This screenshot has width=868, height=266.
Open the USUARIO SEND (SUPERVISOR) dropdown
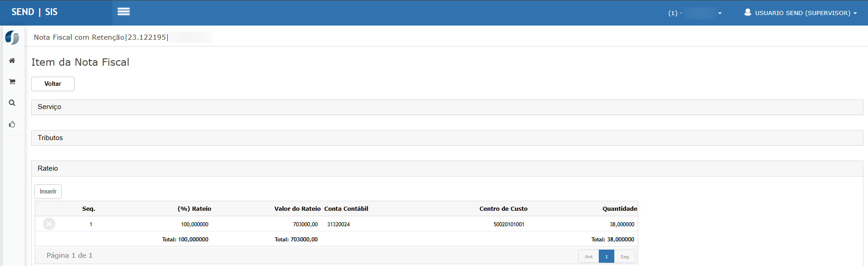click(805, 13)
